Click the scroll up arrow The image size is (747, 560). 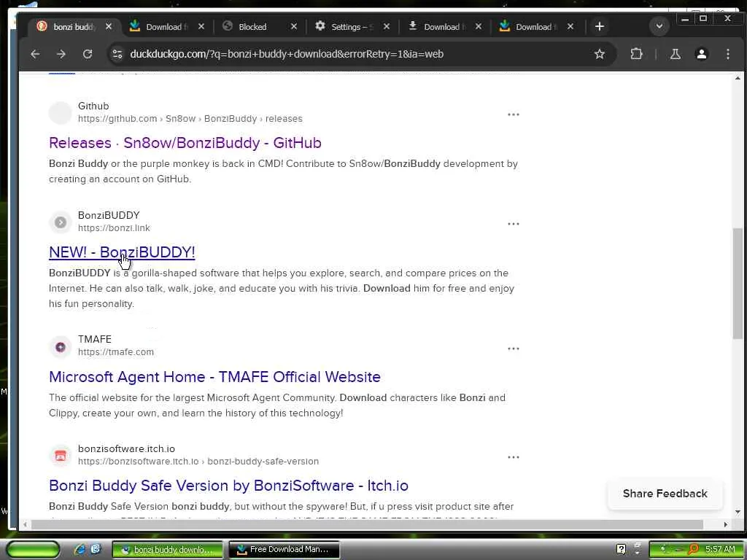738,77
